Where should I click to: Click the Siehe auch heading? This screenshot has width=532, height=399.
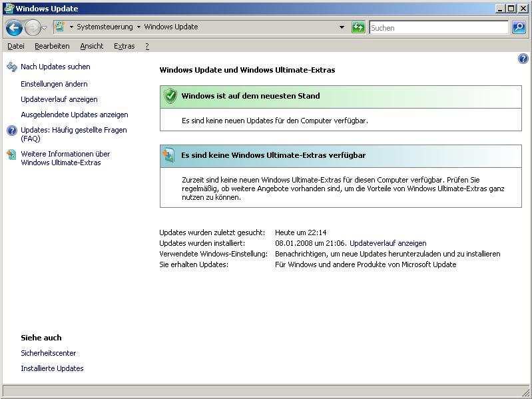(41, 338)
